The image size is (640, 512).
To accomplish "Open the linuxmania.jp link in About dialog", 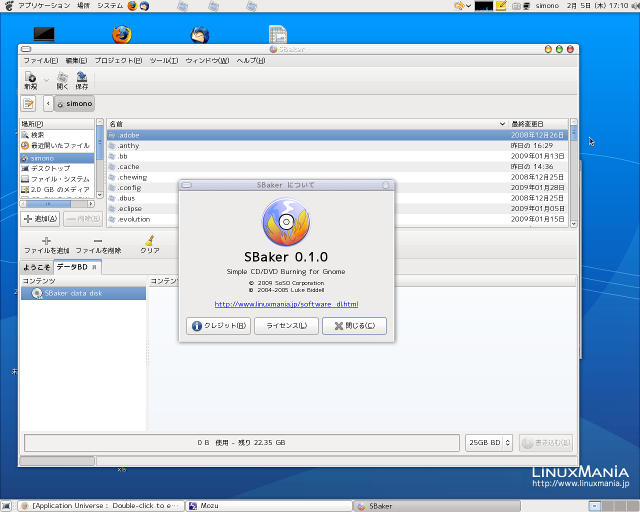I will pyautogui.click(x=286, y=304).
